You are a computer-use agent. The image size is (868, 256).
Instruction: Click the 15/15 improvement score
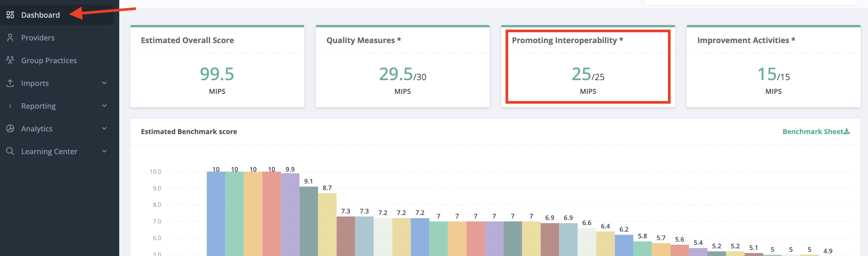[774, 74]
